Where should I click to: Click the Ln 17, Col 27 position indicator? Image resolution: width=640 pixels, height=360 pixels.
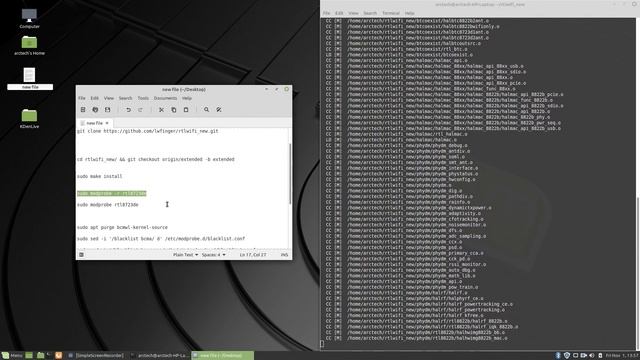(x=253, y=255)
